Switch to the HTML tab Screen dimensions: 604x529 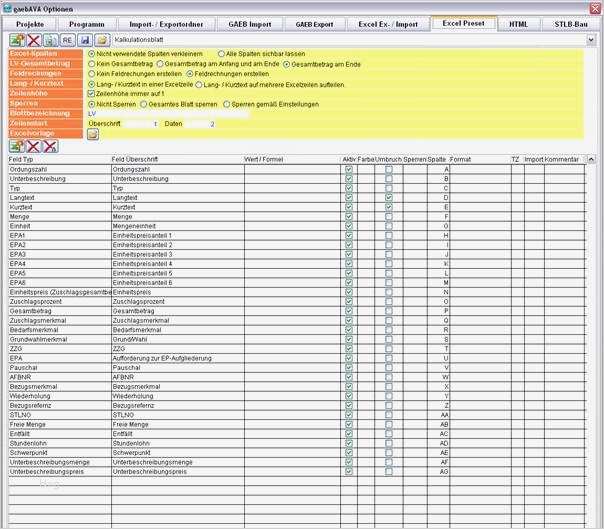518,24
